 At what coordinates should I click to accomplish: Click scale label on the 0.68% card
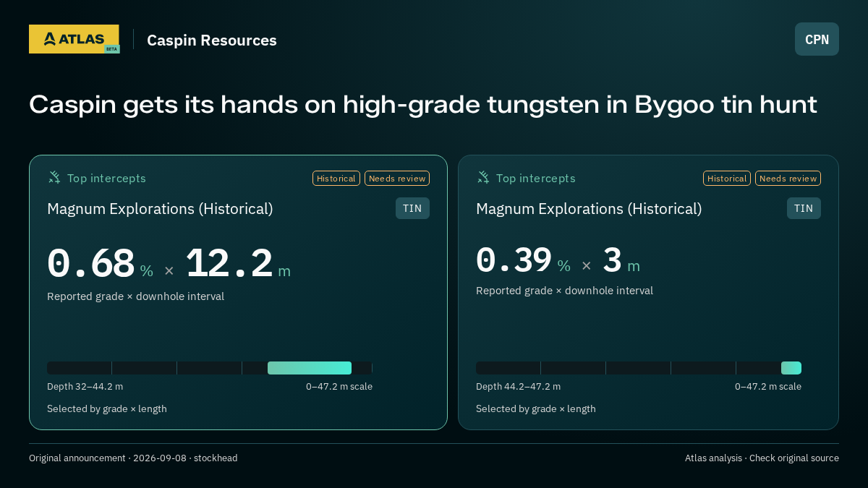click(339, 387)
